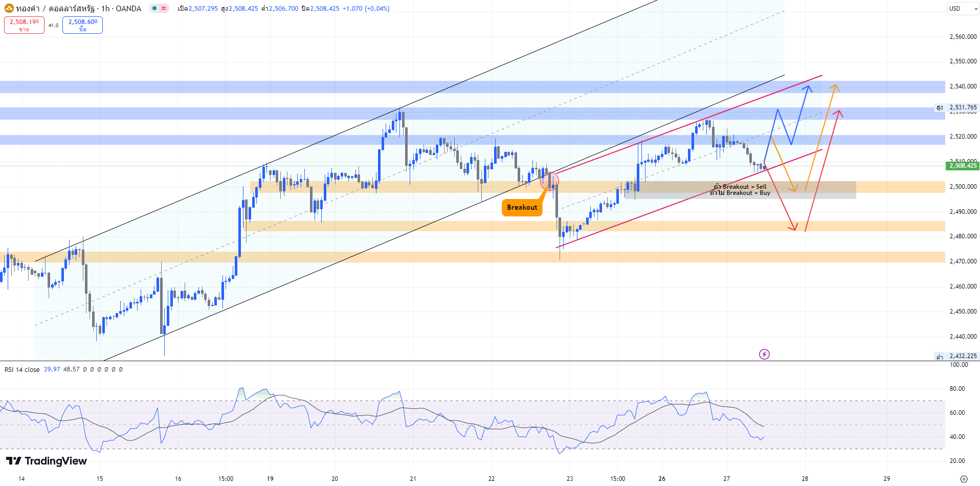
Task: Click the low price label 2,432.225
Action: 963,356
